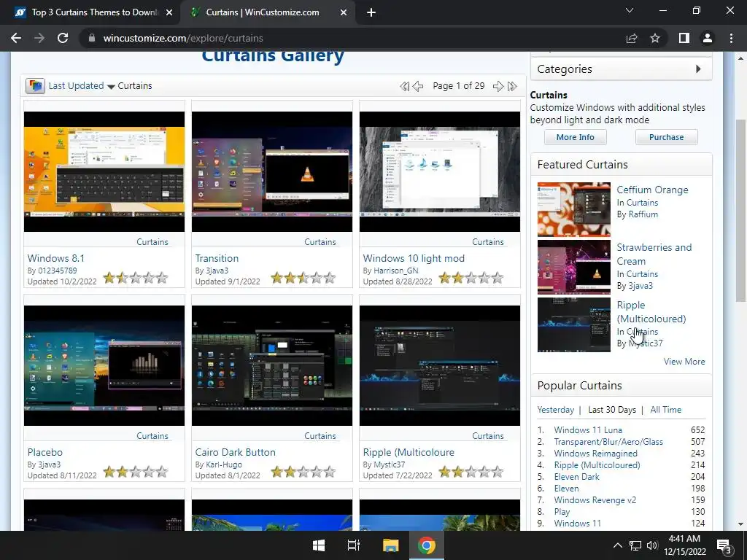Go to next gallery page
747x560 pixels.
498,86
